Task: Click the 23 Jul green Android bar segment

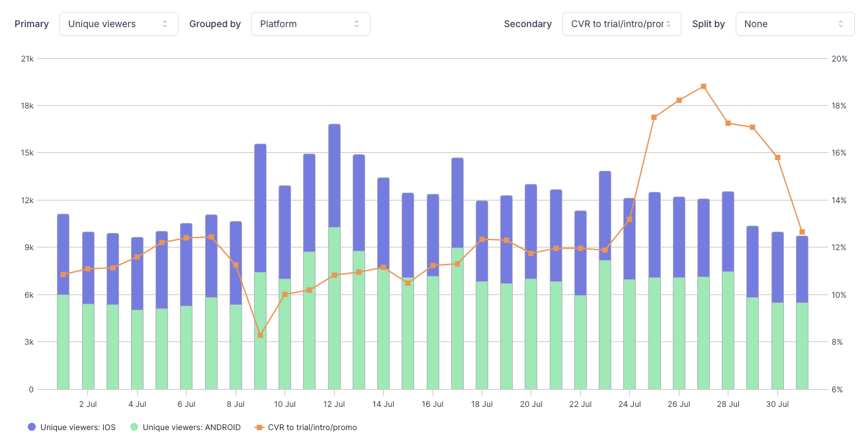Action: point(605,324)
